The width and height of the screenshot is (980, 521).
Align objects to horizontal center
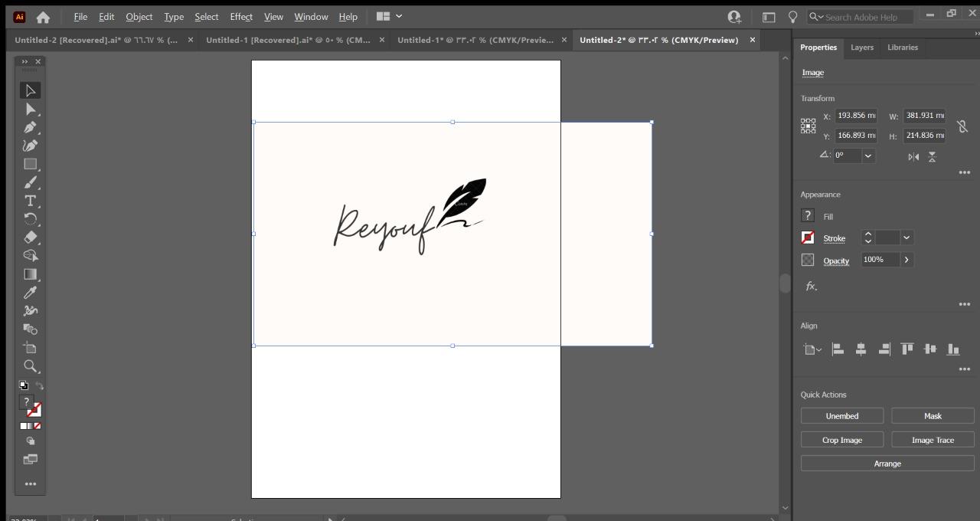click(x=861, y=349)
